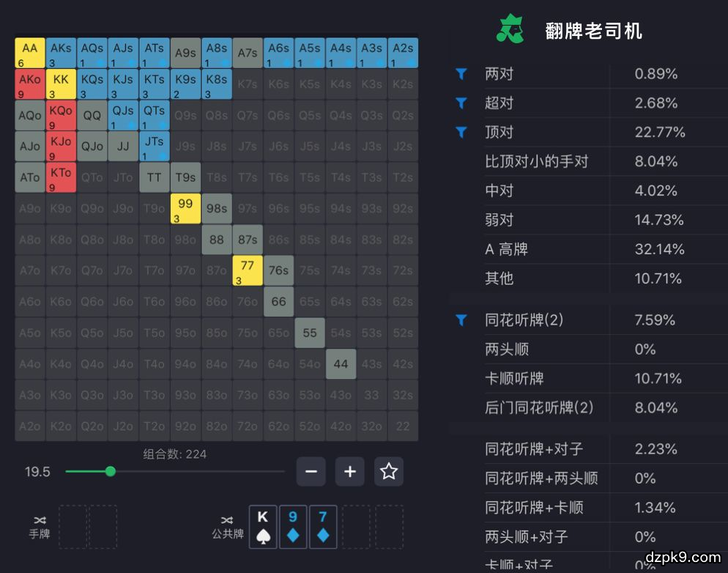
Task: Click the filter icon beside 超对
Action: pos(461,103)
